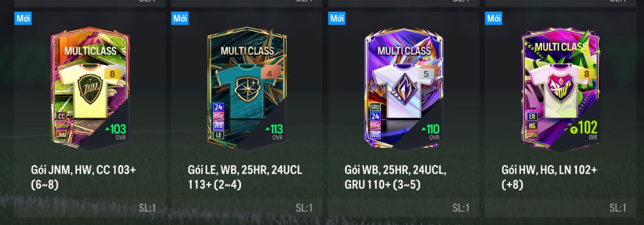Viewport: 644px width, 225px height.
Task: Click the number 4 badge on teal card
Action: (x=270, y=74)
